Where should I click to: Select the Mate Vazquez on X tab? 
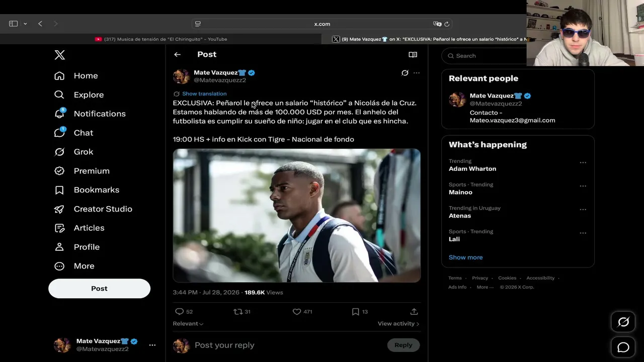click(429, 39)
